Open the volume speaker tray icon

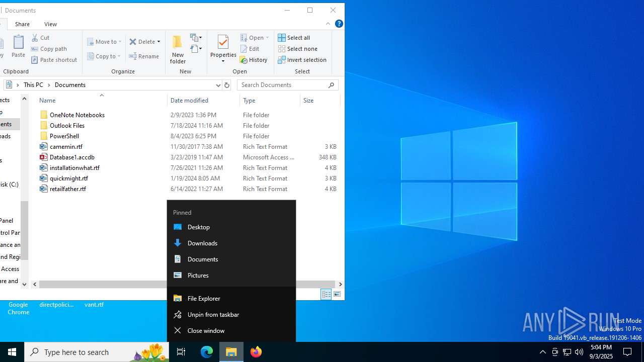[x=579, y=352]
